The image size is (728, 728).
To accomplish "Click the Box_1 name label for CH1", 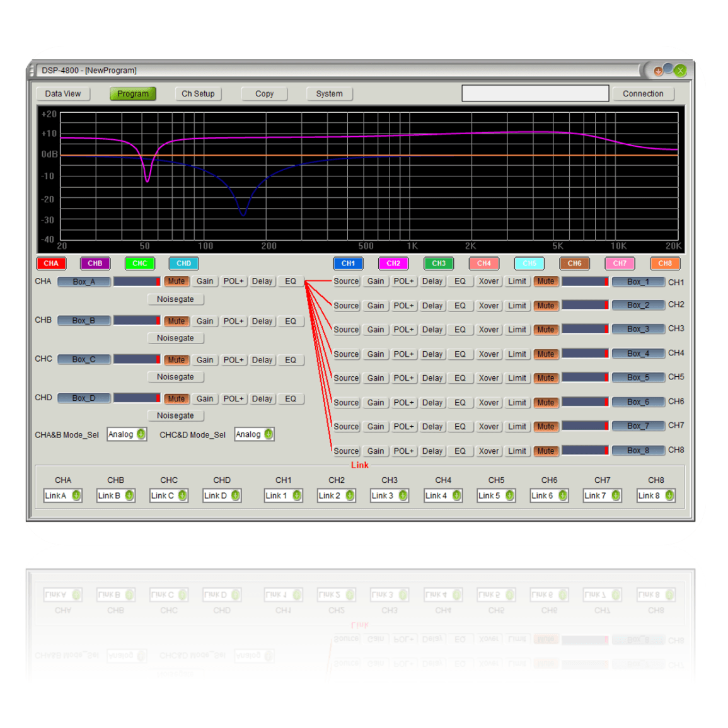I will 638,281.
